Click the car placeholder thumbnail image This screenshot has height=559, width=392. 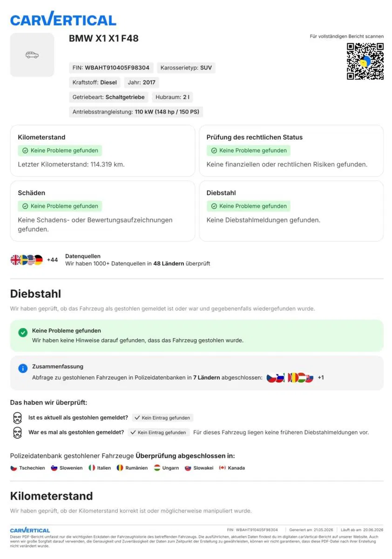pyautogui.click(x=32, y=55)
